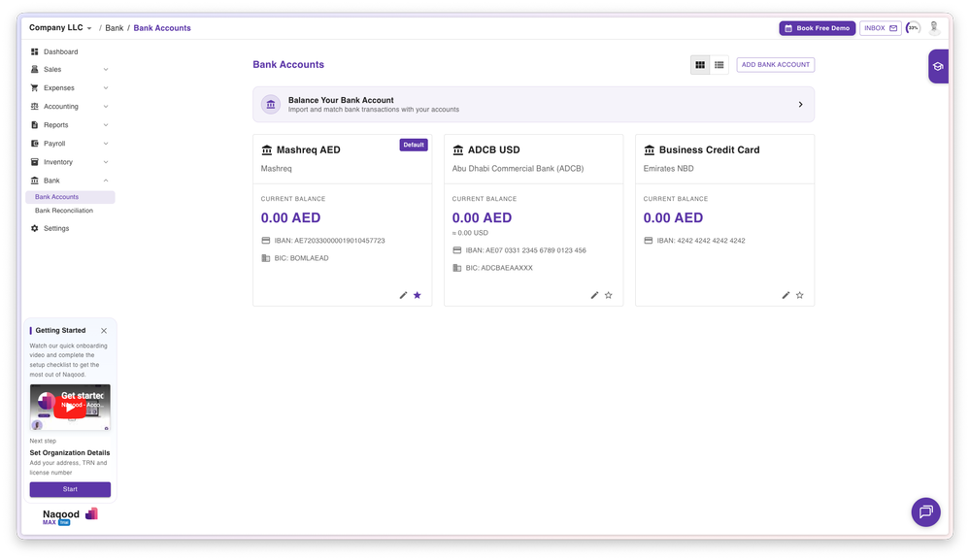Image resolution: width=970 pixels, height=560 pixels.
Task: Edit the ADCB USD account
Action: (595, 295)
